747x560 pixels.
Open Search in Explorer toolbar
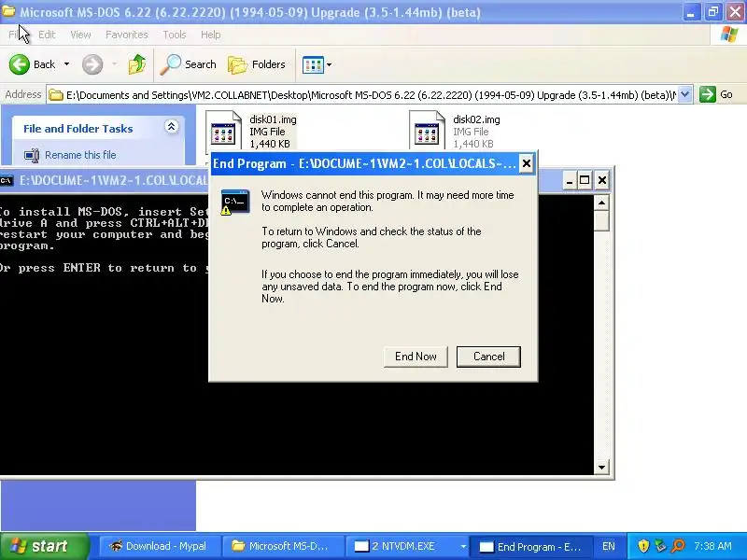[x=189, y=64]
